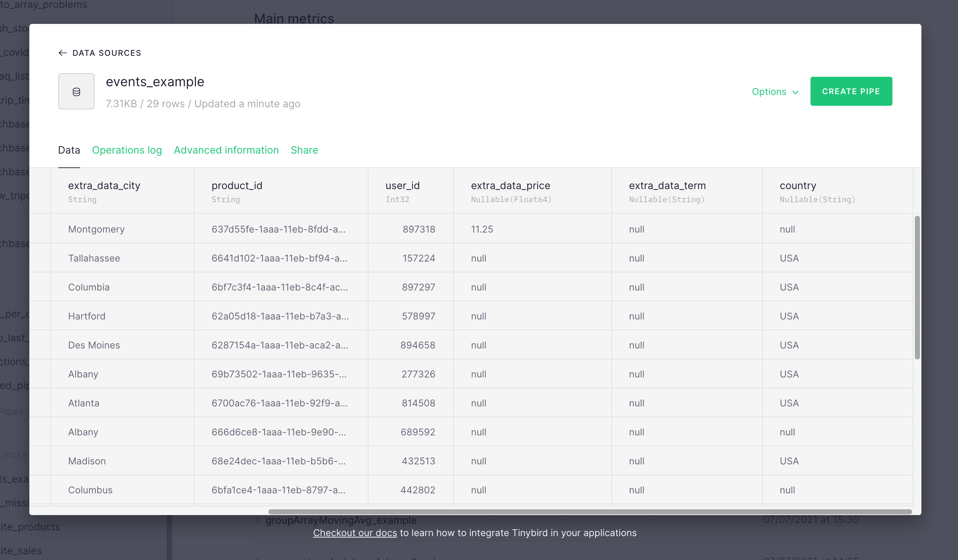Click user_id value 689592
958x560 pixels.
418,432
